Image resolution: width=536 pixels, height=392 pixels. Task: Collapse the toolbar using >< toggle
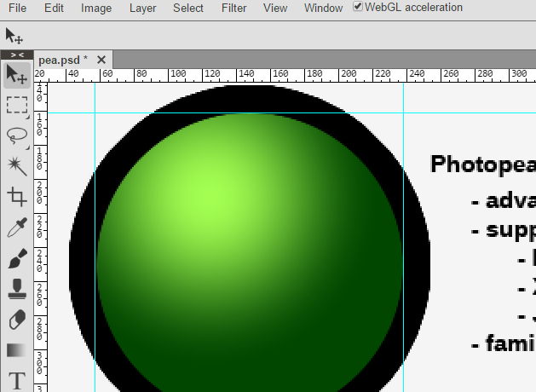tap(17, 55)
